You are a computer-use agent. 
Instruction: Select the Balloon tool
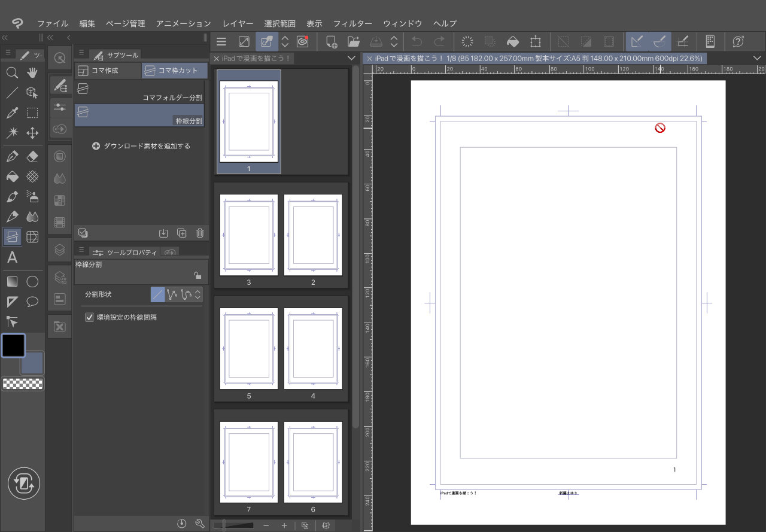[x=32, y=301]
